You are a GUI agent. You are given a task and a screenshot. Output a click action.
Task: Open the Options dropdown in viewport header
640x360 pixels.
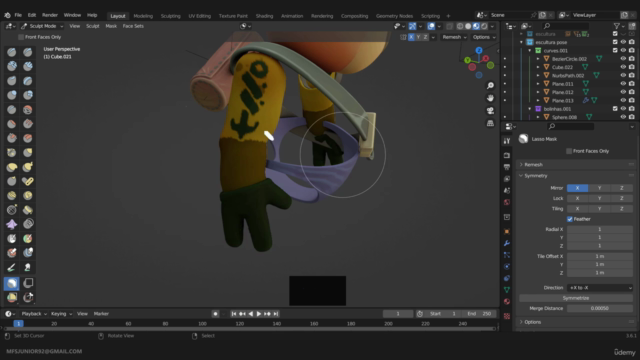click(484, 37)
